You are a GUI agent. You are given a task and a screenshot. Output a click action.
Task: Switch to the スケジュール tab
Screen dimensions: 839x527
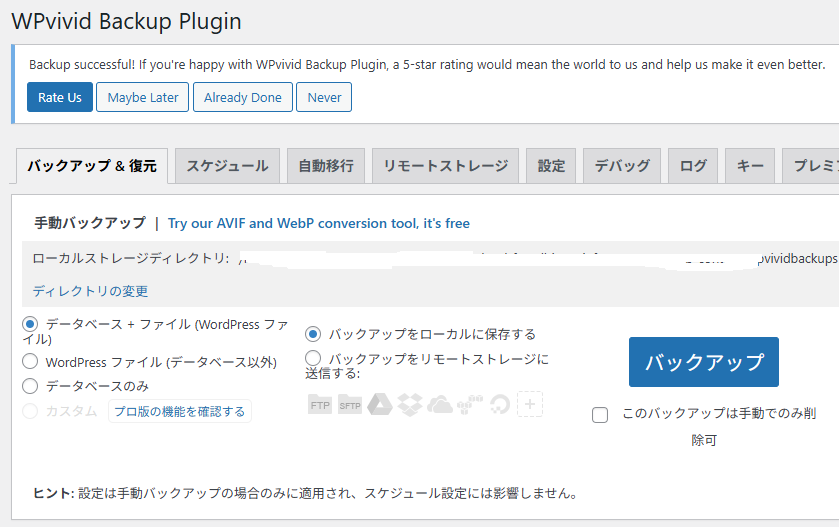click(x=227, y=166)
